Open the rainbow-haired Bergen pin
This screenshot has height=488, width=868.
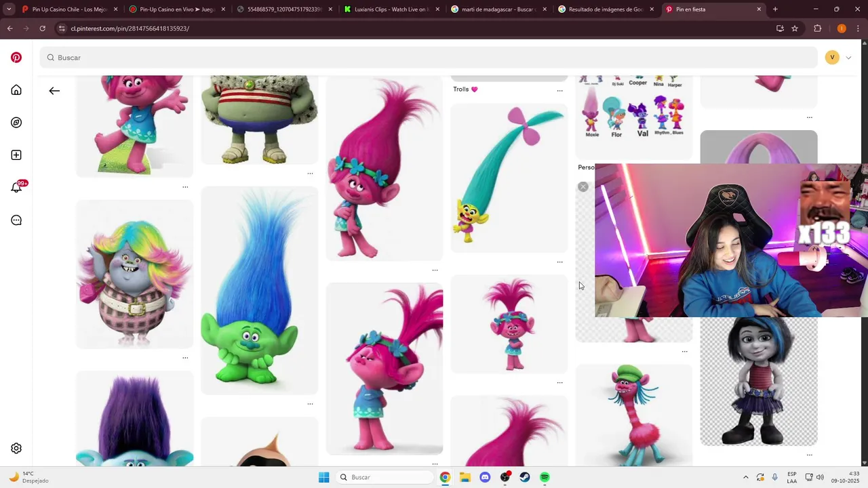(x=134, y=274)
